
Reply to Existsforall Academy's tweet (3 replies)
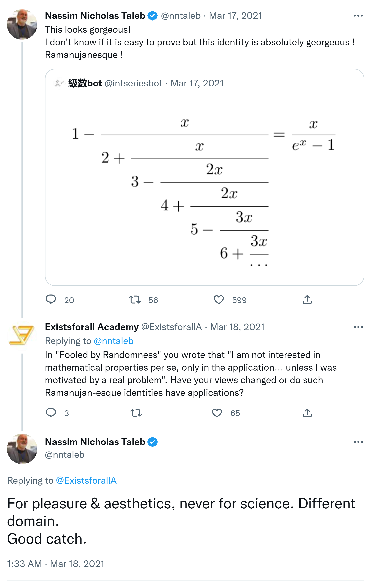51,413
